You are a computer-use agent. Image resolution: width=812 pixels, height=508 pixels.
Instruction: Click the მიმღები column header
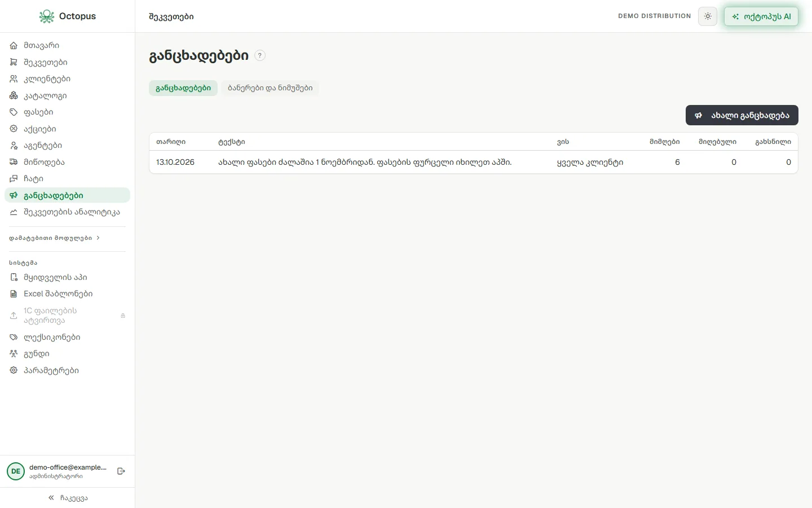[664, 142]
